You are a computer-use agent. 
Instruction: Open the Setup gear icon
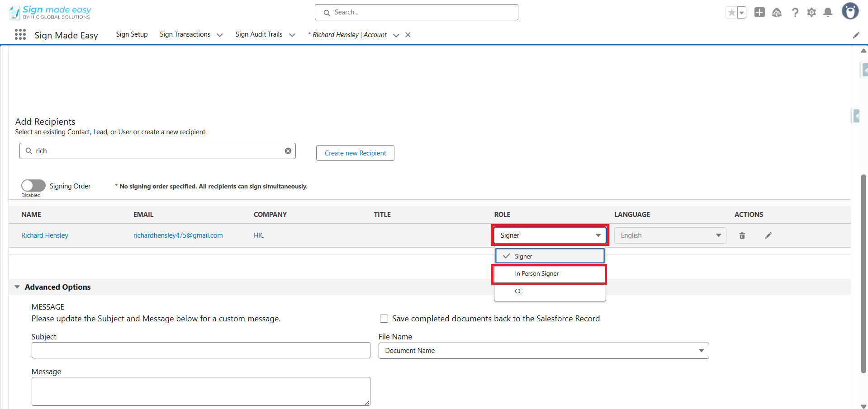(x=811, y=13)
